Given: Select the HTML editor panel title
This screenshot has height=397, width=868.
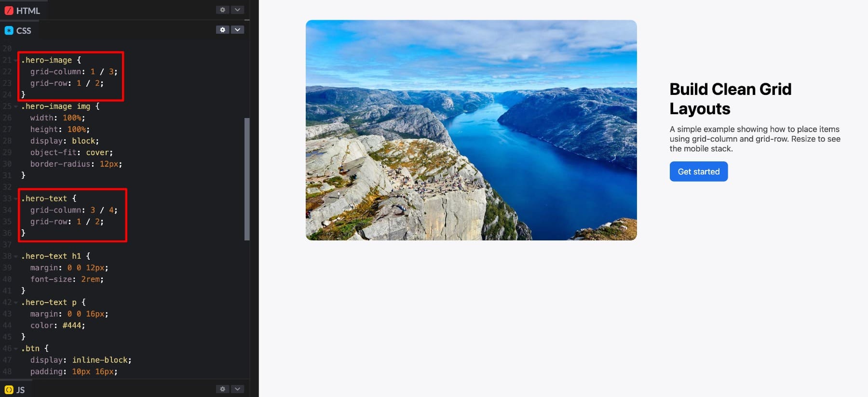Looking at the screenshot, I should click(28, 11).
